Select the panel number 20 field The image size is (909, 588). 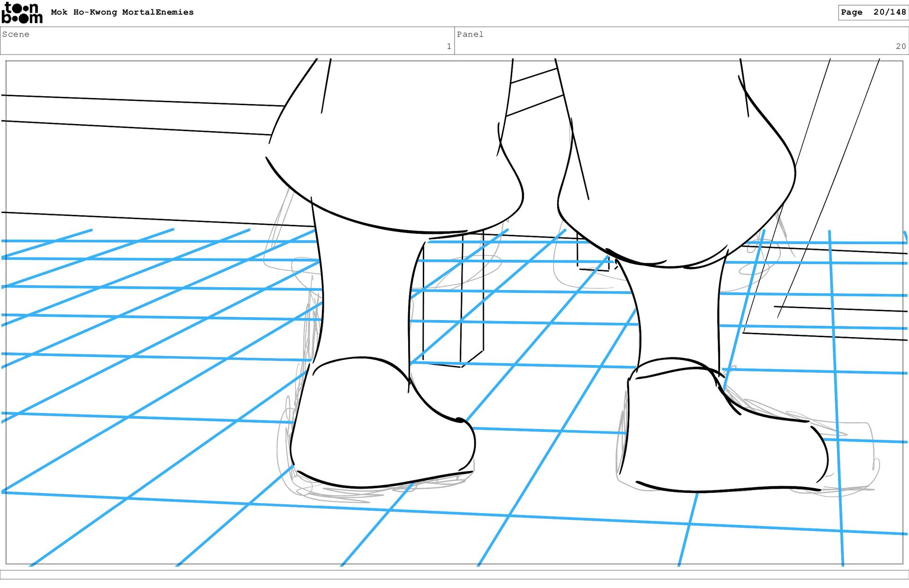(900, 46)
